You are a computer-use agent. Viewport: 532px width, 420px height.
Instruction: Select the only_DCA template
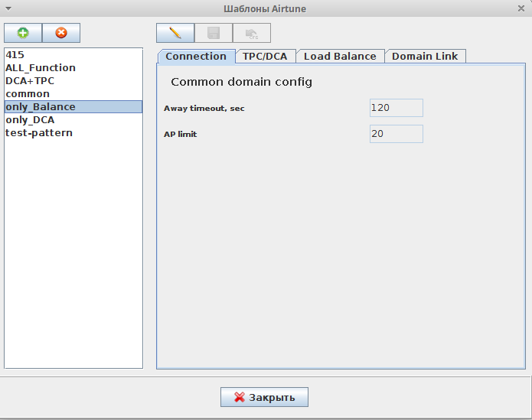point(73,119)
